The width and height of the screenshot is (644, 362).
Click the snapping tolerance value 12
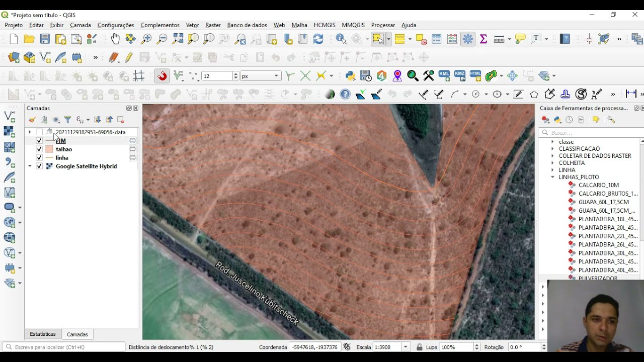tap(217, 76)
